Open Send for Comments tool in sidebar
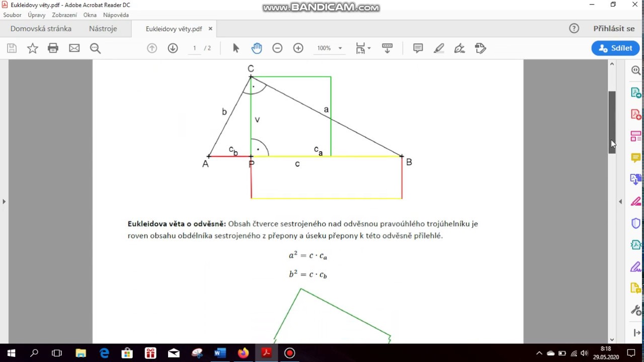This screenshot has width=644, height=362. (636, 288)
